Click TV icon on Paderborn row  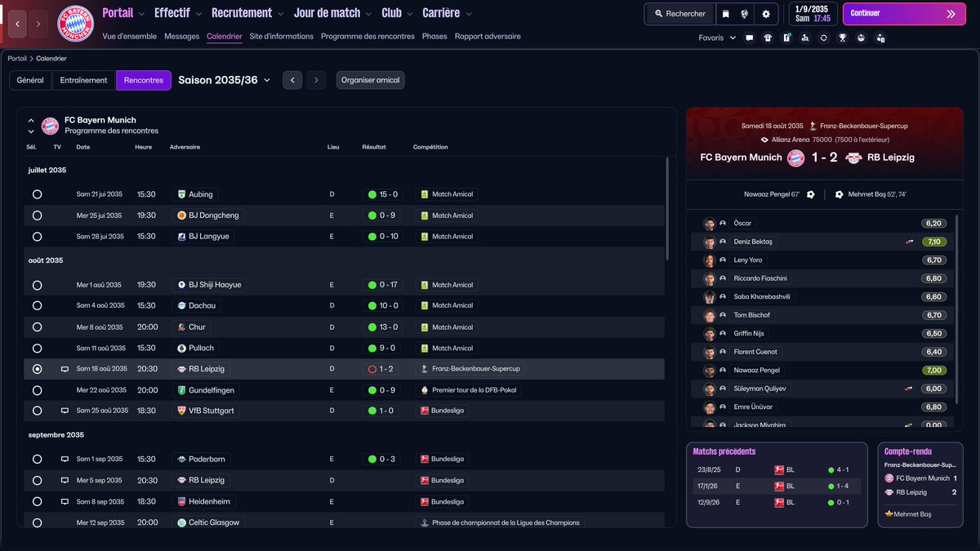tap(65, 460)
